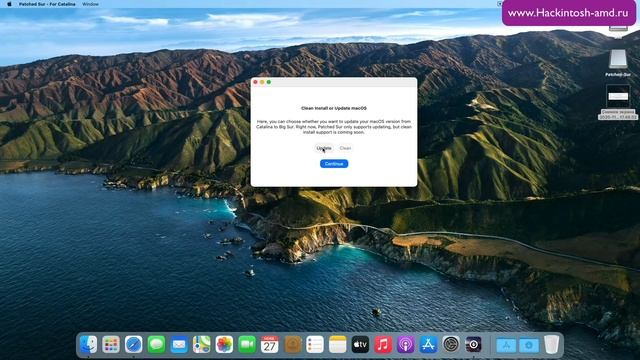Launch Apple TV from dock
The width and height of the screenshot is (640, 360).
(360, 344)
